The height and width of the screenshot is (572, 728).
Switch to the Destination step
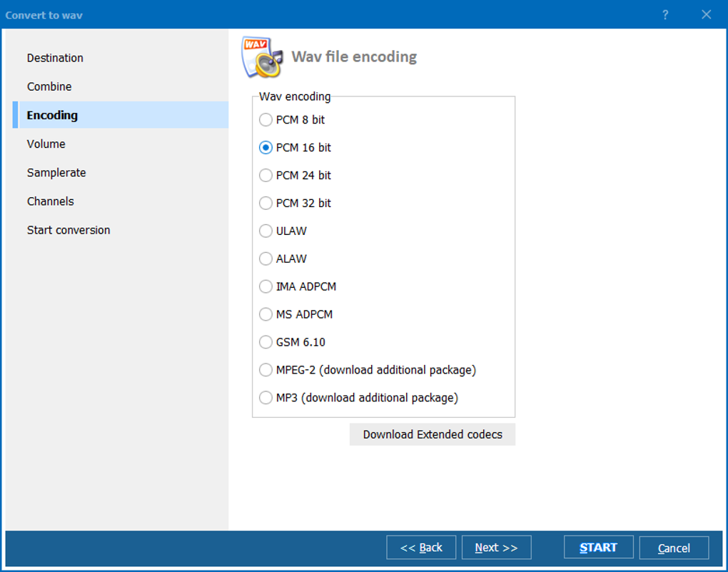(55, 58)
